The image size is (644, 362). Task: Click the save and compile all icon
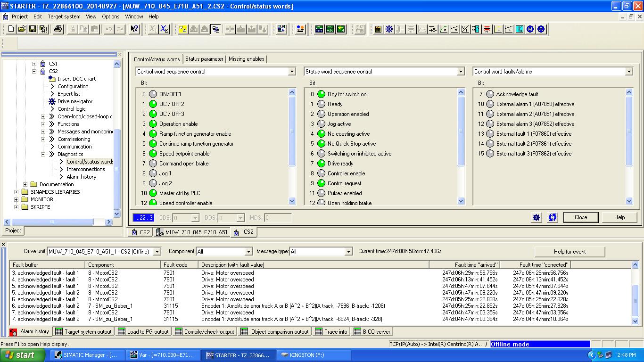point(43,29)
